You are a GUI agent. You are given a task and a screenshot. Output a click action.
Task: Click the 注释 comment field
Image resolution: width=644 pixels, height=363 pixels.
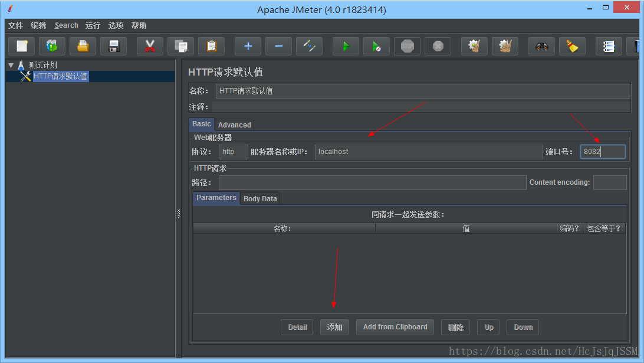pos(422,107)
